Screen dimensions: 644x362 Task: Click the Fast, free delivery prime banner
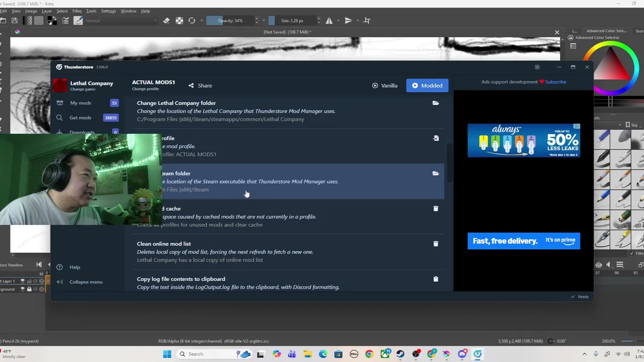pyautogui.click(x=524, y=241)
